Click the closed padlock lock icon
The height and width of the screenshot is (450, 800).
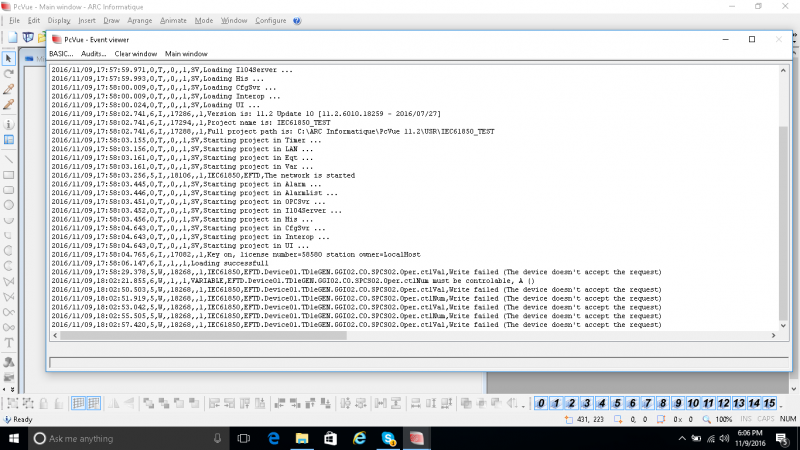pos(44,404)
